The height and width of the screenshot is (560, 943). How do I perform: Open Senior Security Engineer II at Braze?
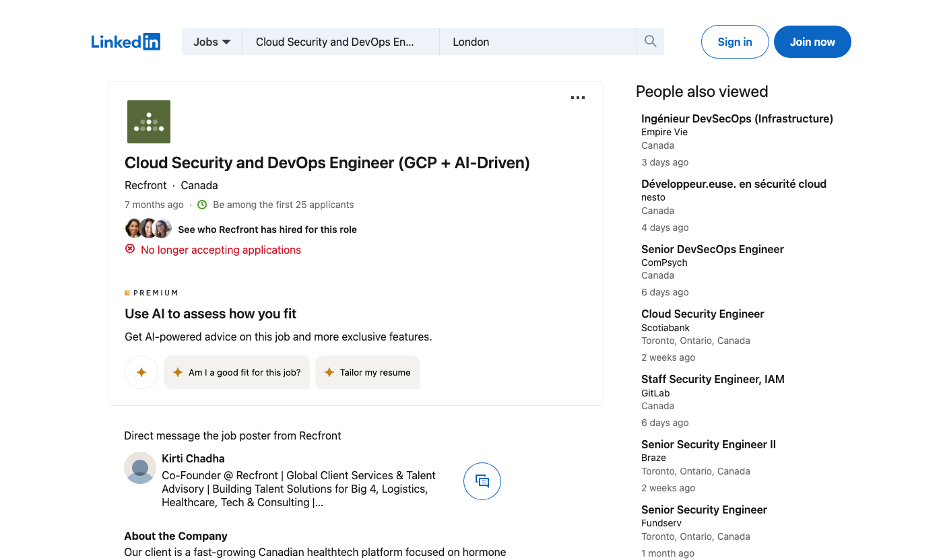[x=709, y=444]
